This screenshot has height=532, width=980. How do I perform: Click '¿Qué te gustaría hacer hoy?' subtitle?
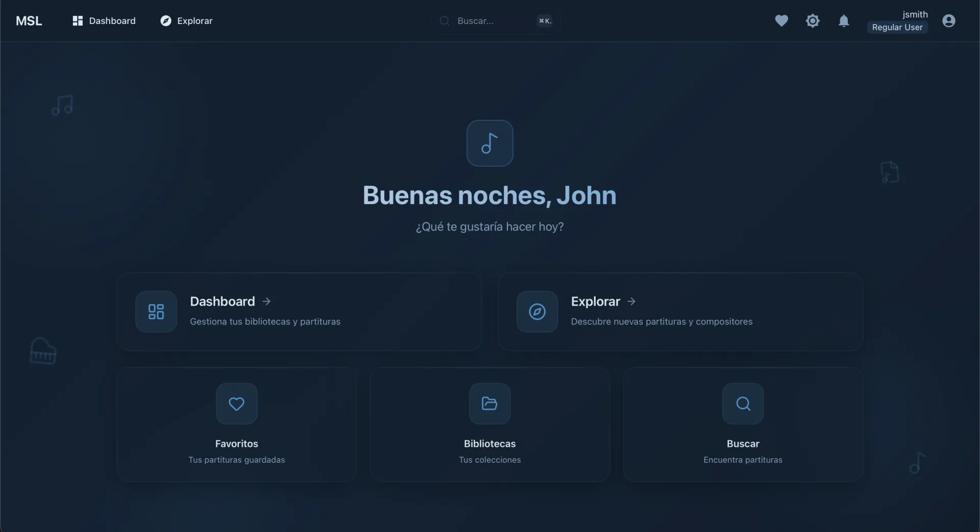coord(490,227)
